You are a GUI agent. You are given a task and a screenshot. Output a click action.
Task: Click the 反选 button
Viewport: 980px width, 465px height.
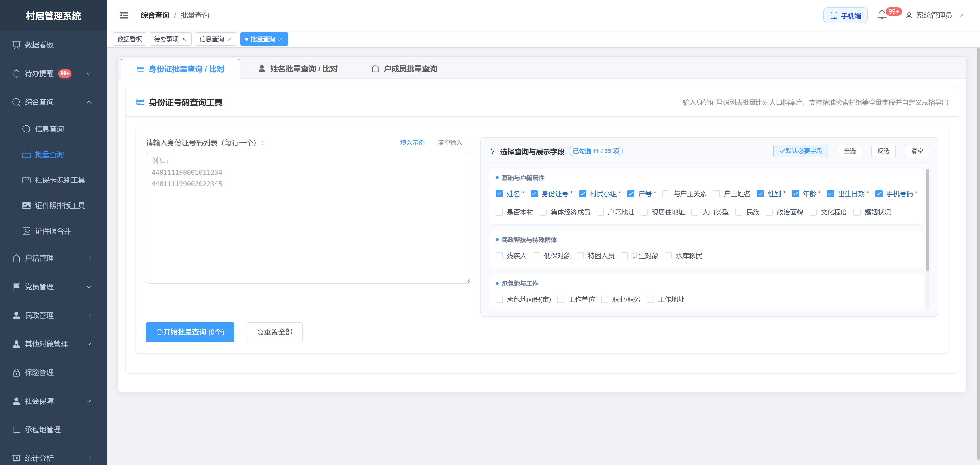click(883, 151)
